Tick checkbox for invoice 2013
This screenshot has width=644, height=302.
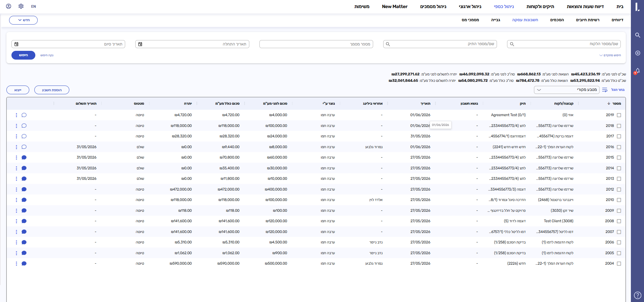click(619, 179)
